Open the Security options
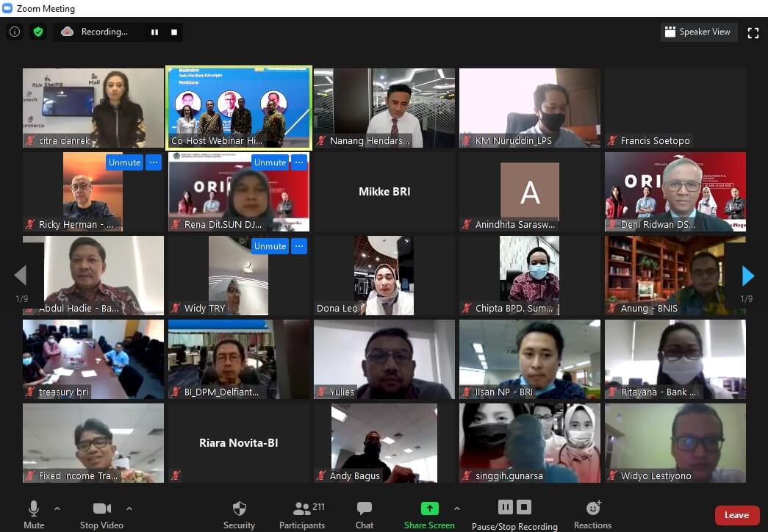The image size is (768, 532). (239, 514)
